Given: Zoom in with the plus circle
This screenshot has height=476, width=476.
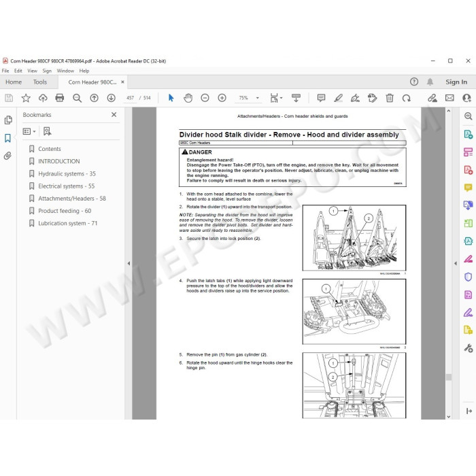Looking at the screenshot, I should click(222, 98).
